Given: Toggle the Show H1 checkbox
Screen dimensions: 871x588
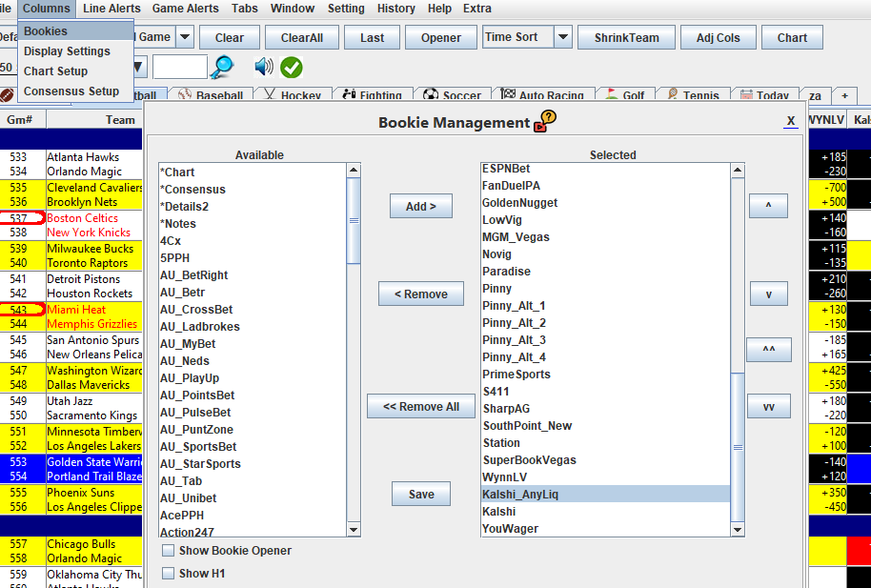Looking at the screenshot, I should [168, 574].
